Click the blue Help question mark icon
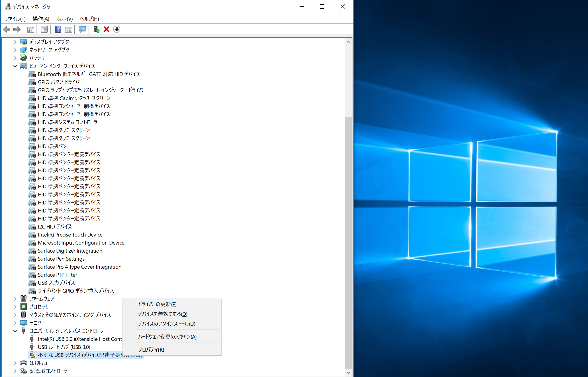This screenshot has width=588, height=377. pyautogui.click(x=58, y=29)
